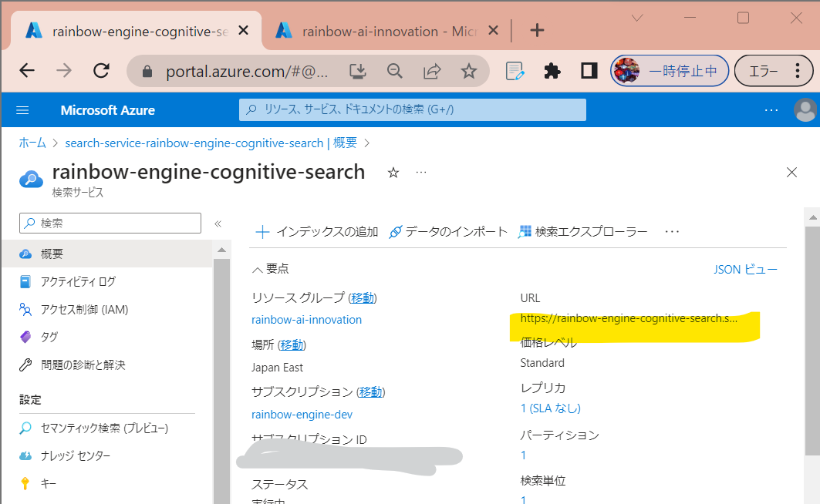Click Azure header more options ellipsis
This screenshot has height=504, width=820.
(x=771, y=110)
